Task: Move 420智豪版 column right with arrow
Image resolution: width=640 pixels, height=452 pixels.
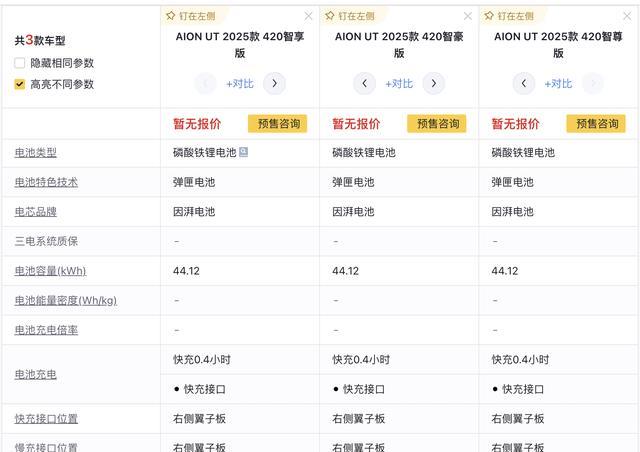Action: [x=433, y=83]
